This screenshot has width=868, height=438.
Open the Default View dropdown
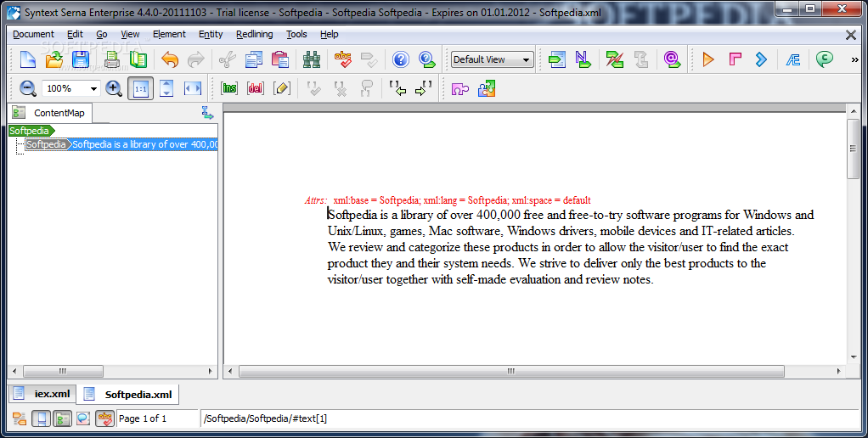coord(492,59)
